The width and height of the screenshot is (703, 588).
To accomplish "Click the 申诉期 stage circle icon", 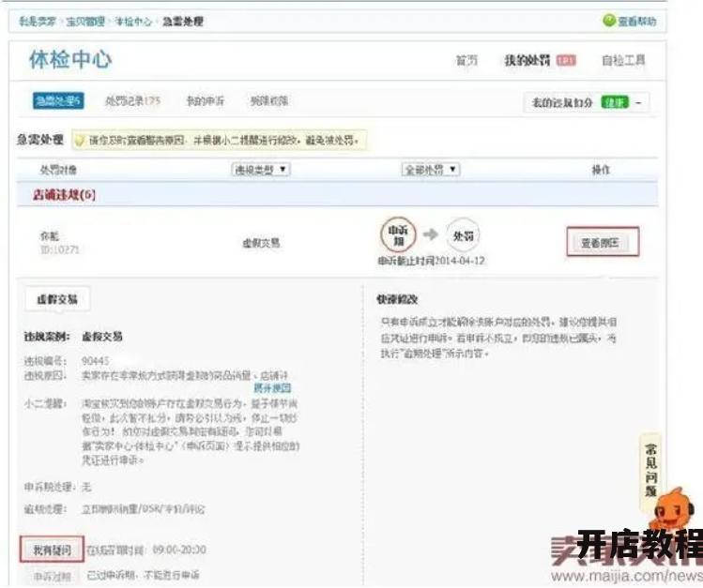I will pyautogui.click(x=398, y=235).
